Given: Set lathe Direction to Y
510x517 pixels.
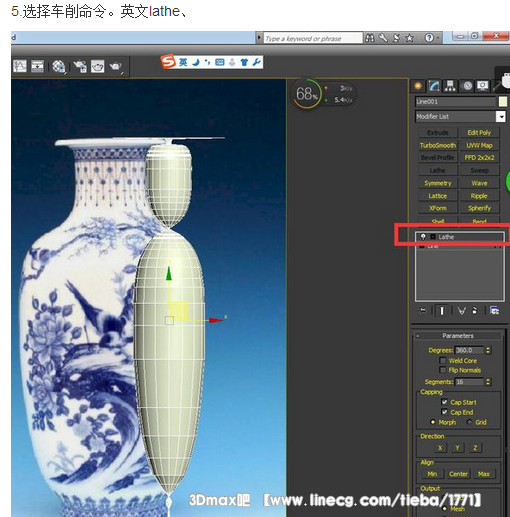Looking at the screenshot, I should [x=458, y=448].
